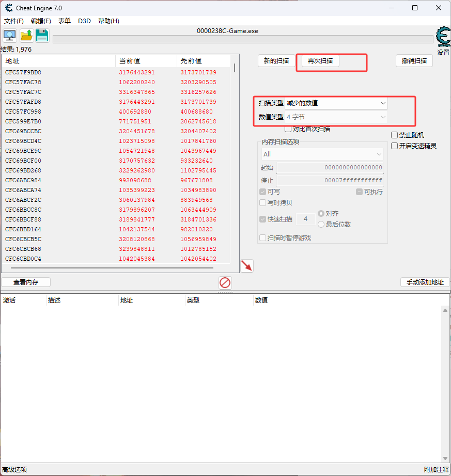451x476 pixels.
Task: Open cheat table folder icon
Action: tap(26, 36)
